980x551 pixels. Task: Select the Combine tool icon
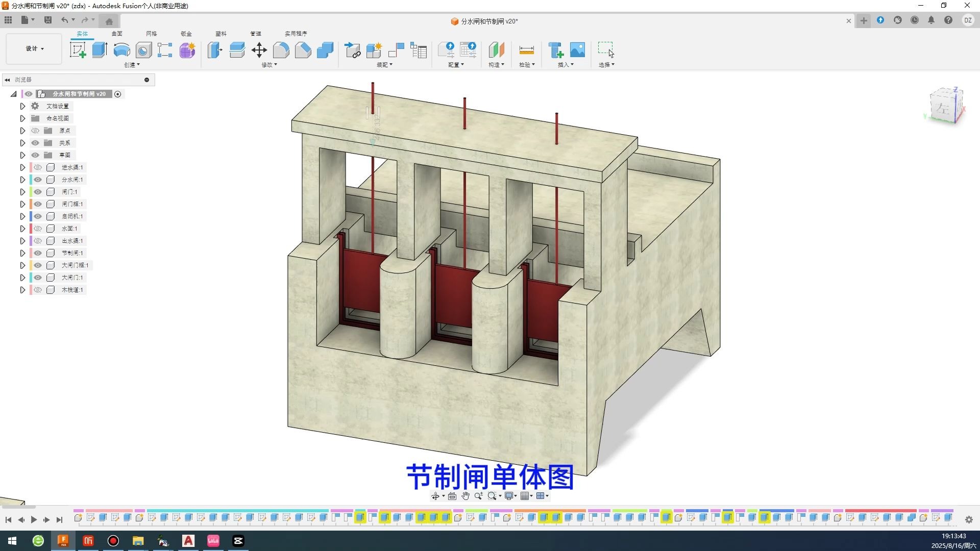pyautogui.click(x=325, y=50)
